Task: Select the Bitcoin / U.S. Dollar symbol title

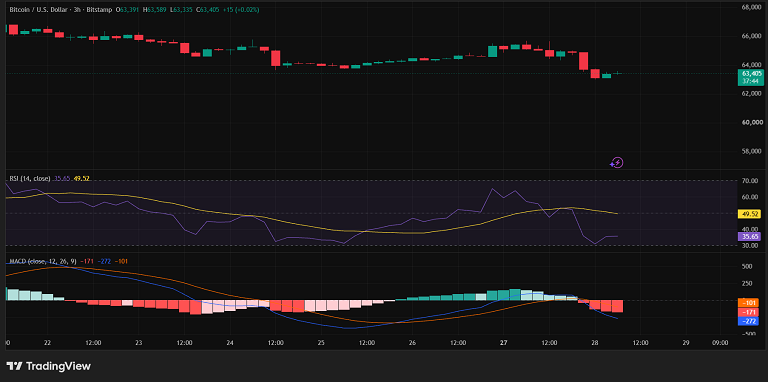Action: click(x=40, y=9)
